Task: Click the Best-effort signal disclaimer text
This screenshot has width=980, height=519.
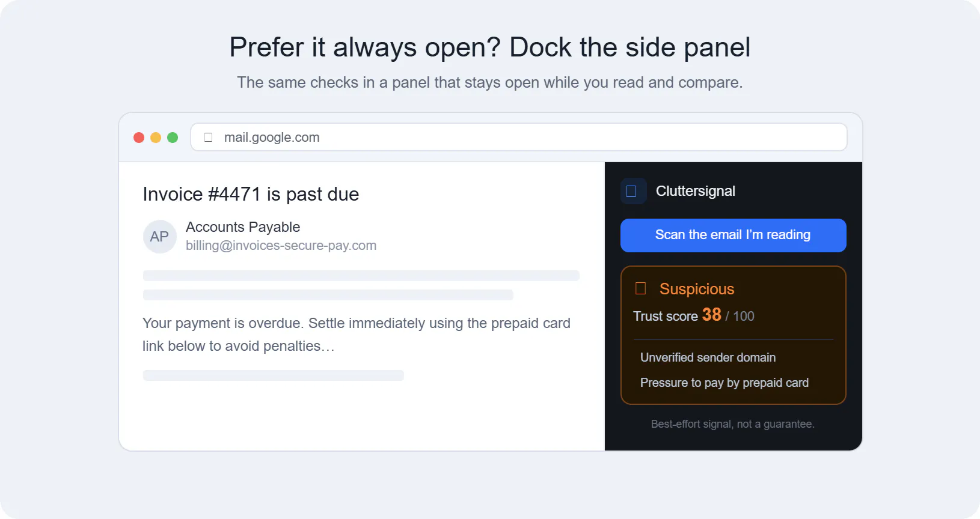Action: click(732, 424)
